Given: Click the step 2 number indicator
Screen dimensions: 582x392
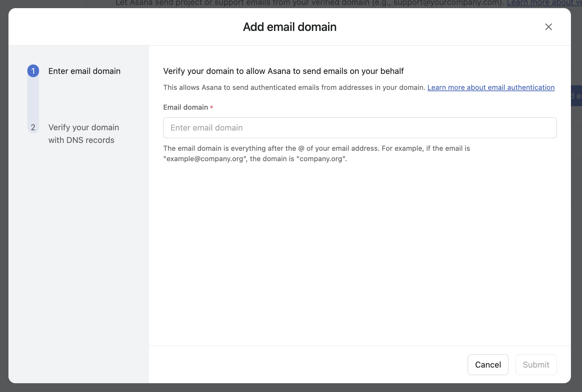Looking at the screenshot, I should click(x=33, y=127).
